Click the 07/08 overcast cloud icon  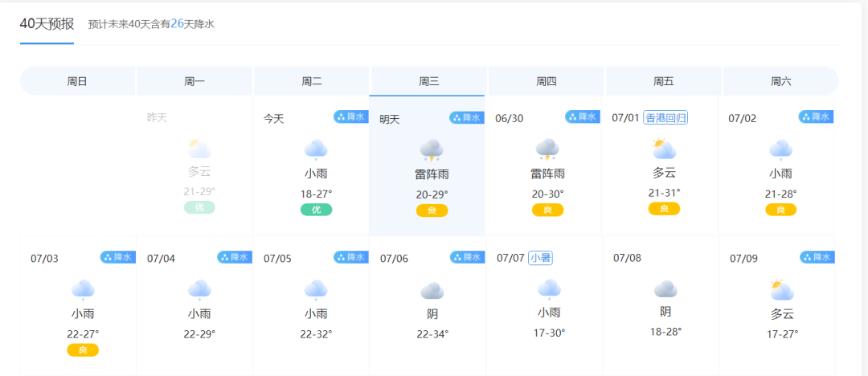[x=665, y=289]
